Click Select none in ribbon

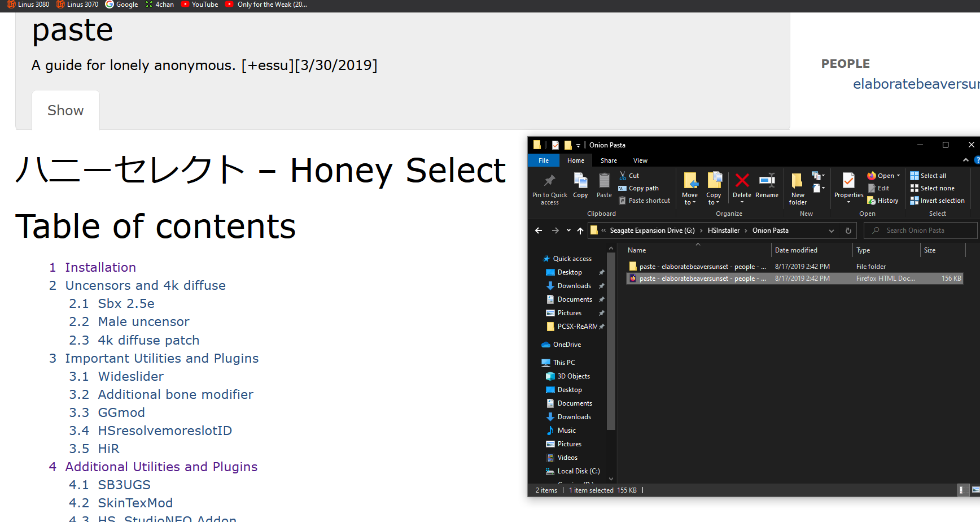(x=933, y=188)
